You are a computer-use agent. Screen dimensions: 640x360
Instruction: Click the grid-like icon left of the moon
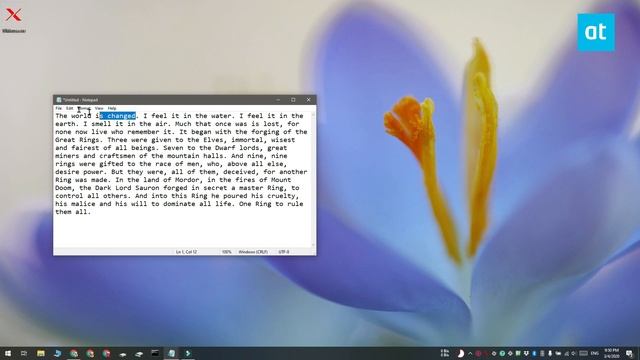tap(445, 353)
